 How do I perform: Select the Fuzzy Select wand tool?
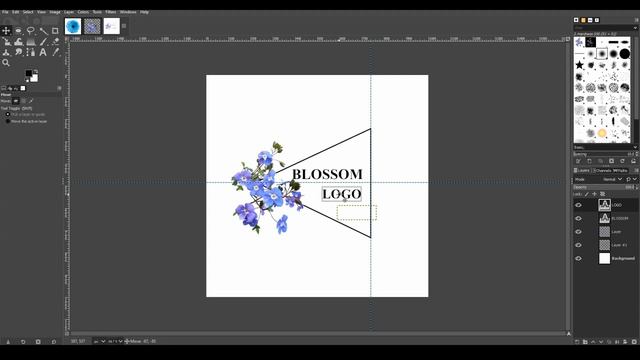coord(43,31)
